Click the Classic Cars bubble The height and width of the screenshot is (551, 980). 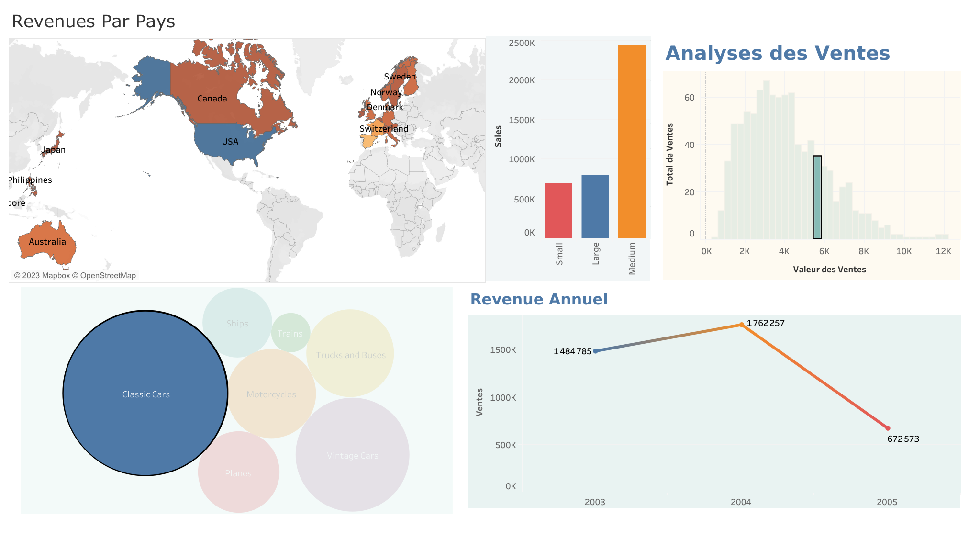[146, 393]
